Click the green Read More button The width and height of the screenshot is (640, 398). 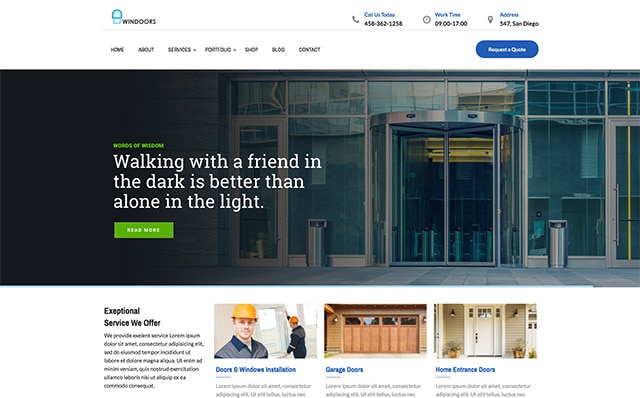144,230
